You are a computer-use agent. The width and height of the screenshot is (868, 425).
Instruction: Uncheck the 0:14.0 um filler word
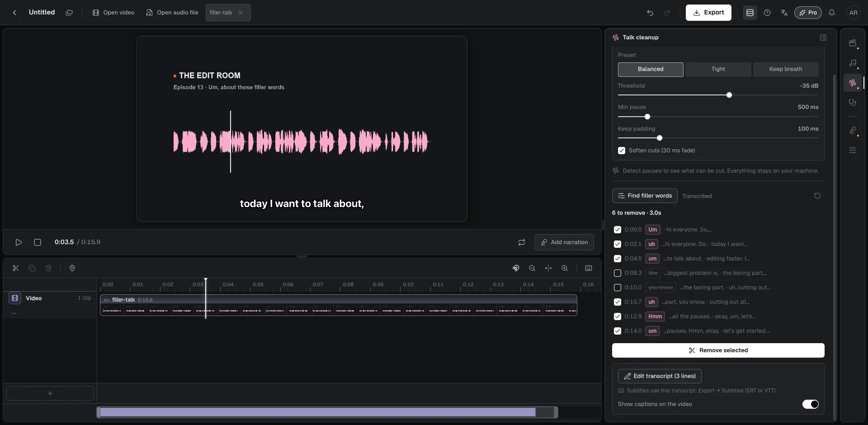point(618,331)
